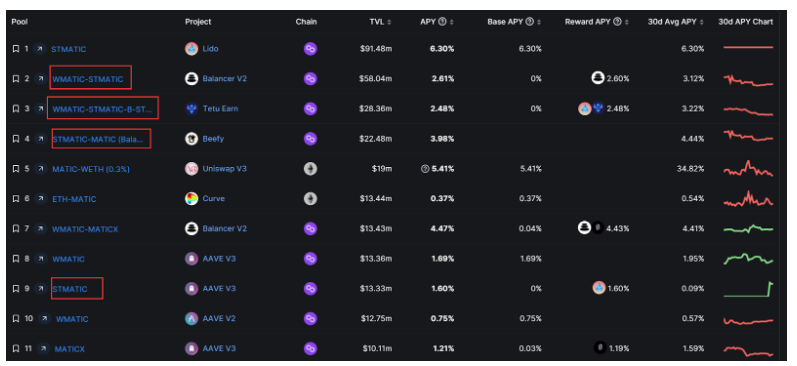Click the Reward APY info icon
Screen dimensions: 797x366
click(617, 22)
